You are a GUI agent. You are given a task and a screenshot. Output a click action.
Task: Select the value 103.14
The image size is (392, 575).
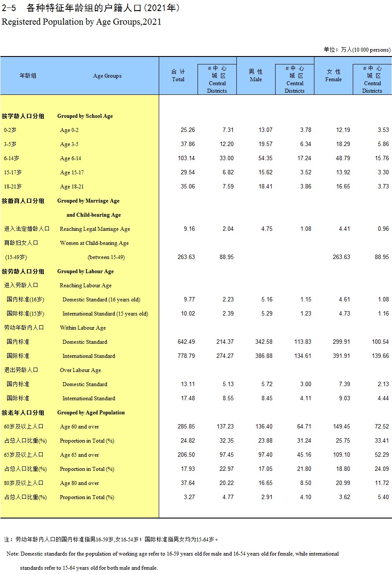pyautogui.click(x=186, y=158)
